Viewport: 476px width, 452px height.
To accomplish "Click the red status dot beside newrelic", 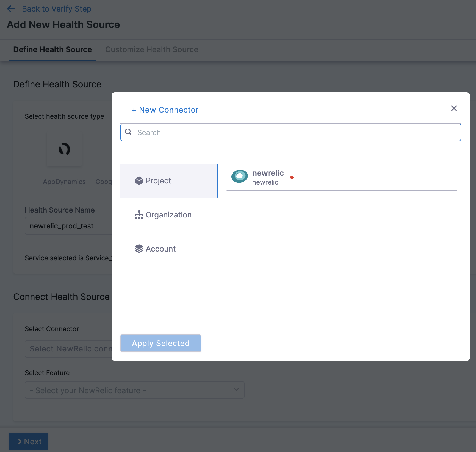I will click(292, 177).
